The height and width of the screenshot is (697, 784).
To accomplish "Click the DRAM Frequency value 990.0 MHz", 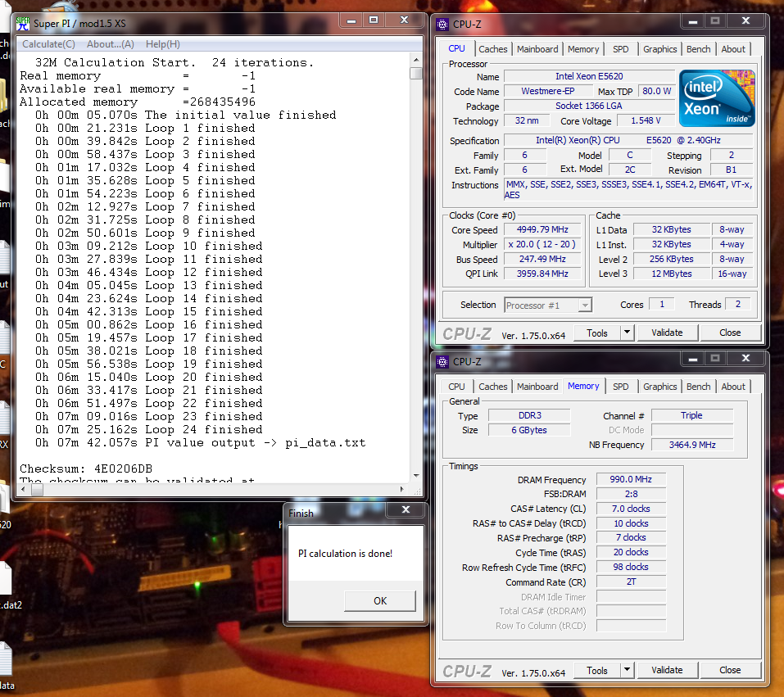I will pyautogui.click(x=631, y=479).
